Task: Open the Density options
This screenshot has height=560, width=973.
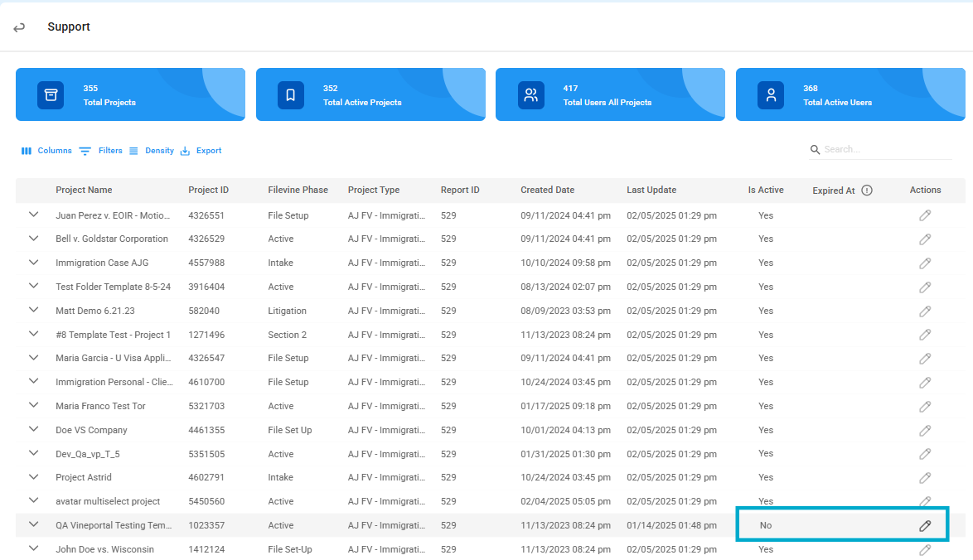Action: coord(152,151)
